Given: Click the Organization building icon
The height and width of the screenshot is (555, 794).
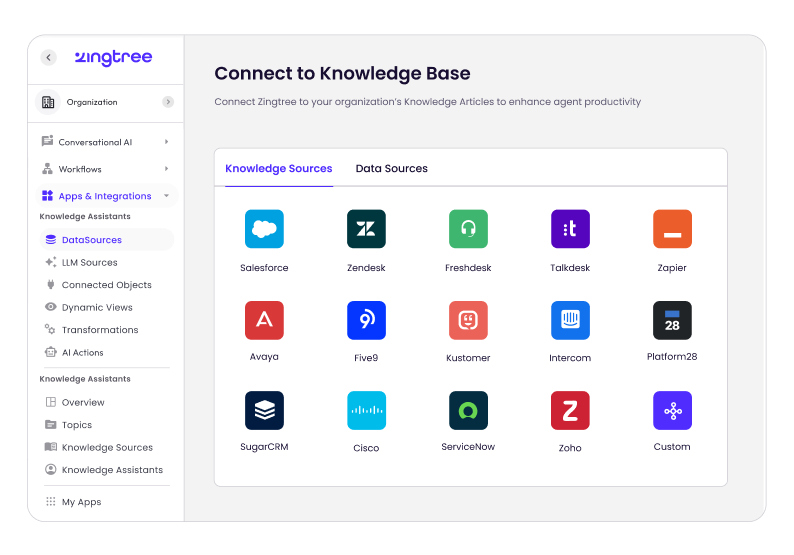Looking at the screenshot, I should [48, 102].
